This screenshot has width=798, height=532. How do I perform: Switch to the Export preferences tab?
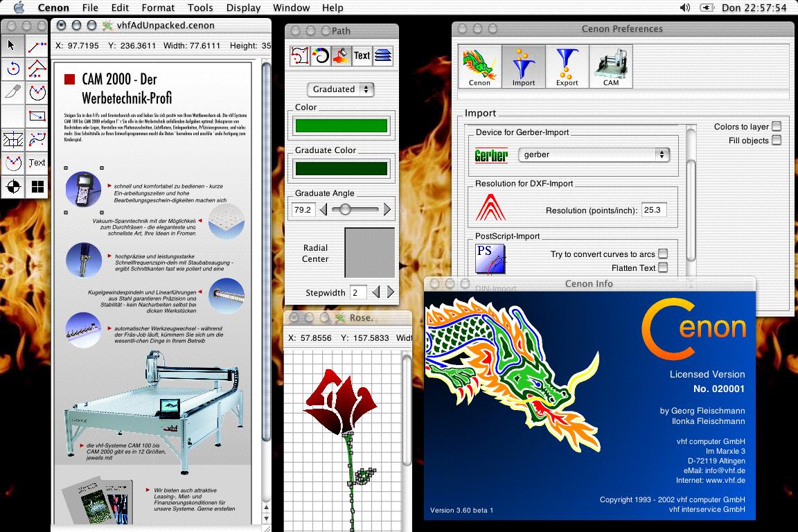(x=567, y=67)
